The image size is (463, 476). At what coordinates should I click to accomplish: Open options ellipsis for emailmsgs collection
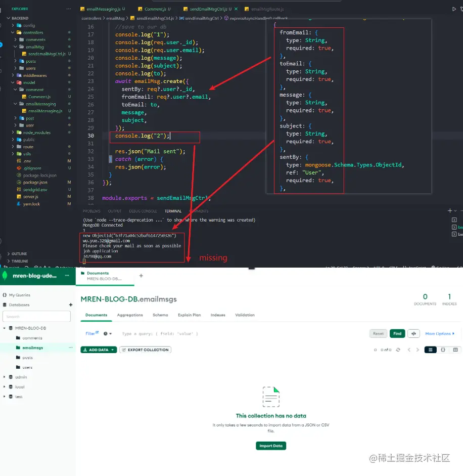pos(71,348)
